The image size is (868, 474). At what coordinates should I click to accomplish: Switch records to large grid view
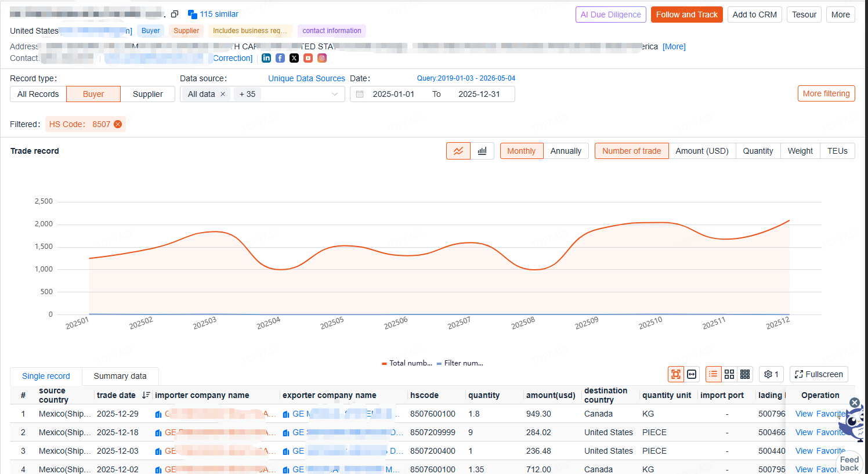point(729,374)
